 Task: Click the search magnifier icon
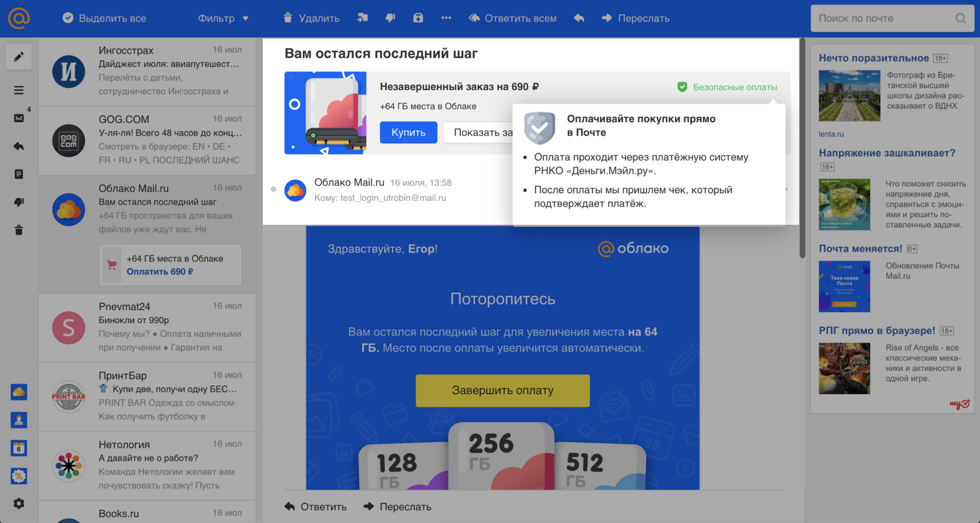pyautogui.click(x=961, y=18)
